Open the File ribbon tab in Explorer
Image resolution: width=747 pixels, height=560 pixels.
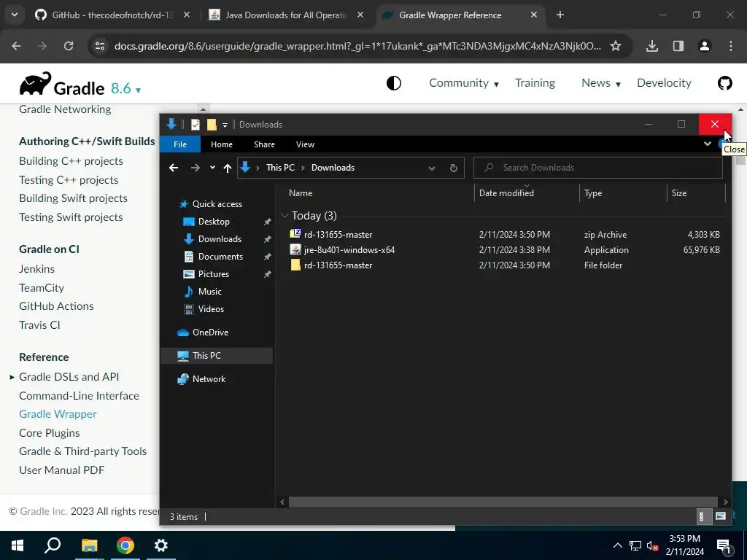coord(180,144)
